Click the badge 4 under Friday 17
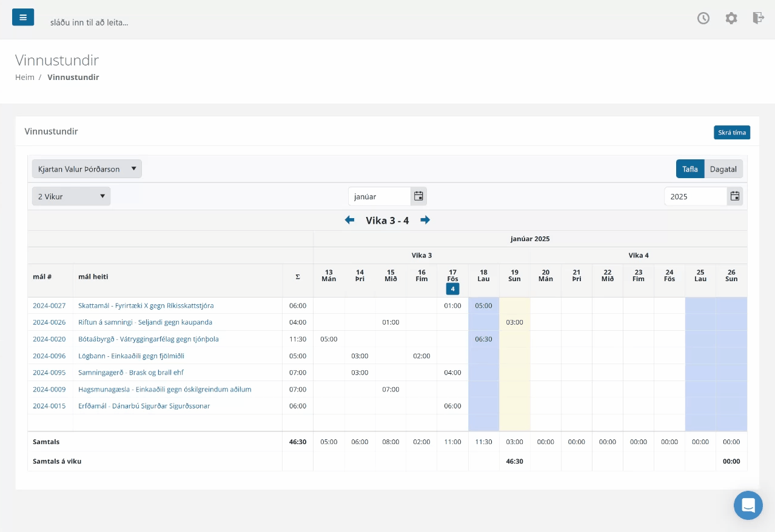 point(453,289)
